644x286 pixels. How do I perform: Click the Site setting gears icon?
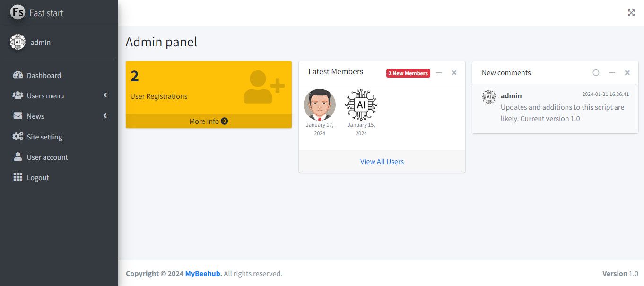[x=18, y=137]
